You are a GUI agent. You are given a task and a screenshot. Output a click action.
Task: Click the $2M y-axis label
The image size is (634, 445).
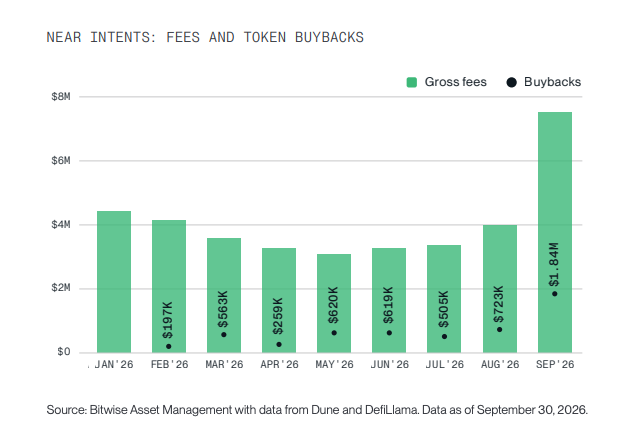61,288
